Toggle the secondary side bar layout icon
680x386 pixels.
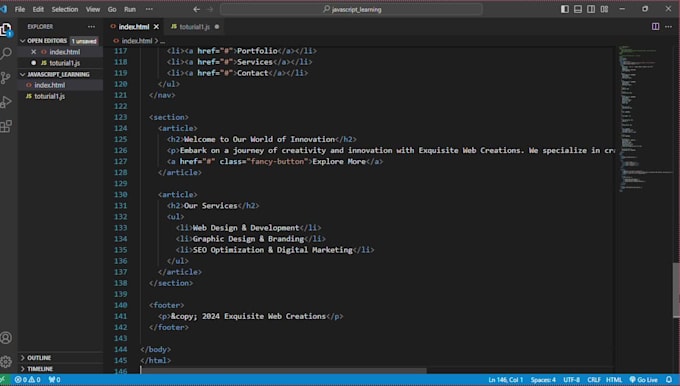(591, 9)
